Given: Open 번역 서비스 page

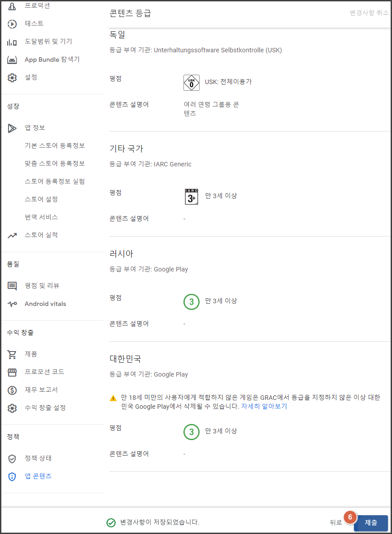Looking at the screenshot, I should [41, 217].
